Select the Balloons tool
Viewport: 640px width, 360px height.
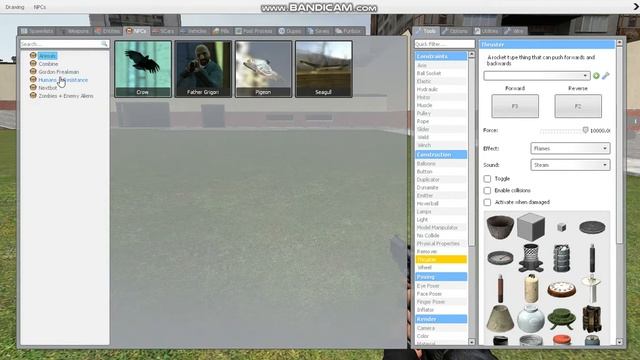point(441,164)
